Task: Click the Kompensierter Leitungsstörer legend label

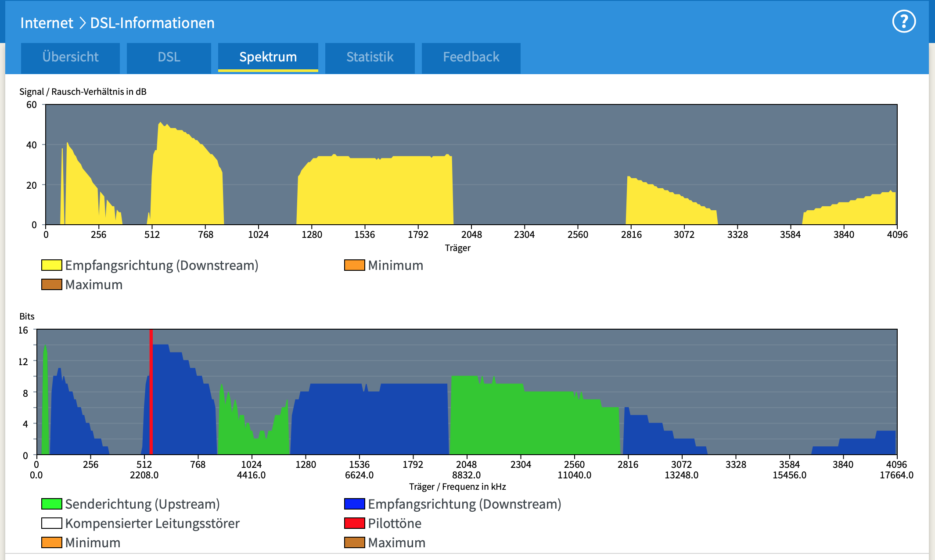Action: pos(152,523)
